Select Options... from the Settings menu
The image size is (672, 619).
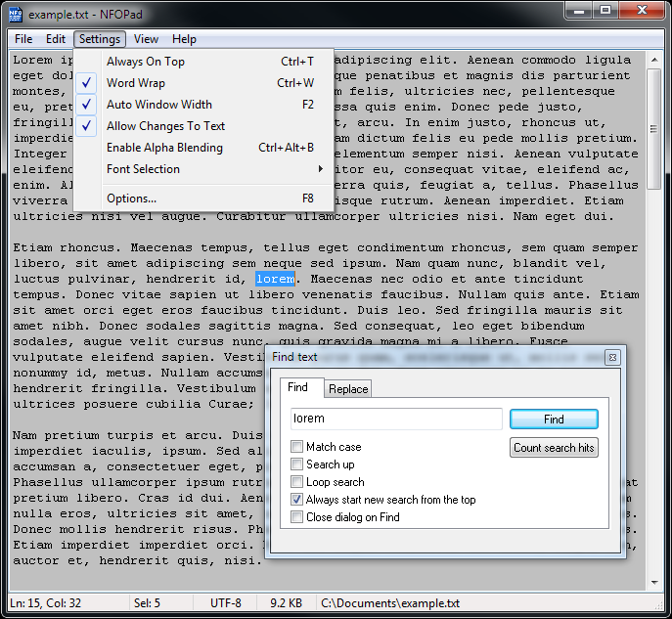[x=131, y=199]
